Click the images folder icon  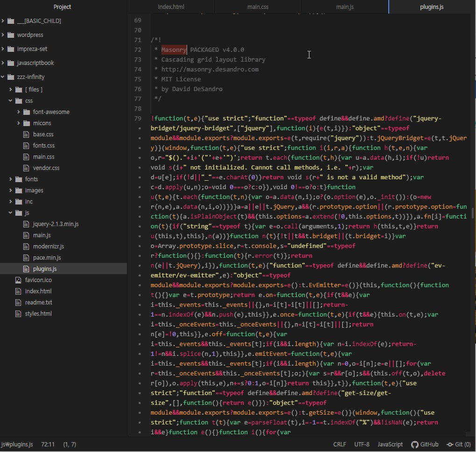click(19, 190)
